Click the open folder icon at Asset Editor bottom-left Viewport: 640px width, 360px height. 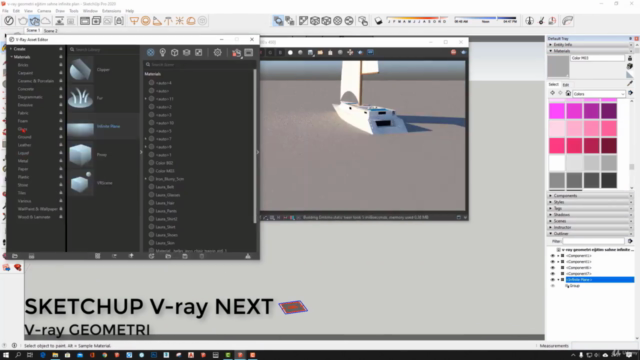15,256
